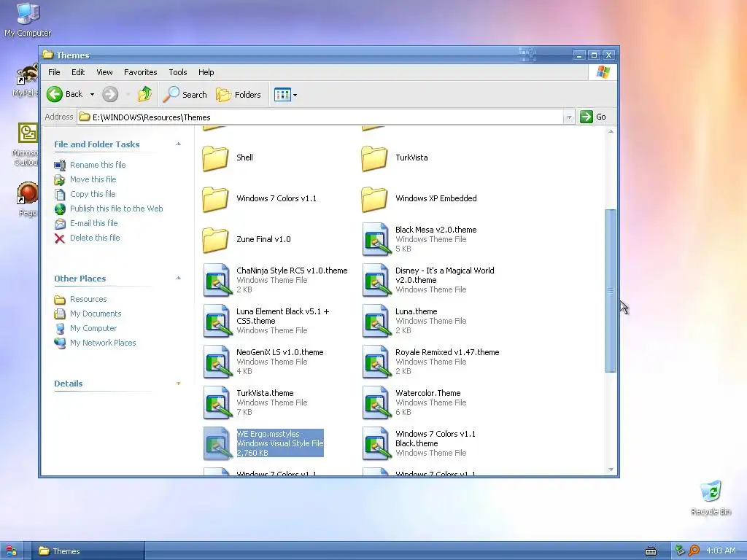The image size is (747, 560).
Task: Click the magnifier tray icon
Action: (694, 551)
